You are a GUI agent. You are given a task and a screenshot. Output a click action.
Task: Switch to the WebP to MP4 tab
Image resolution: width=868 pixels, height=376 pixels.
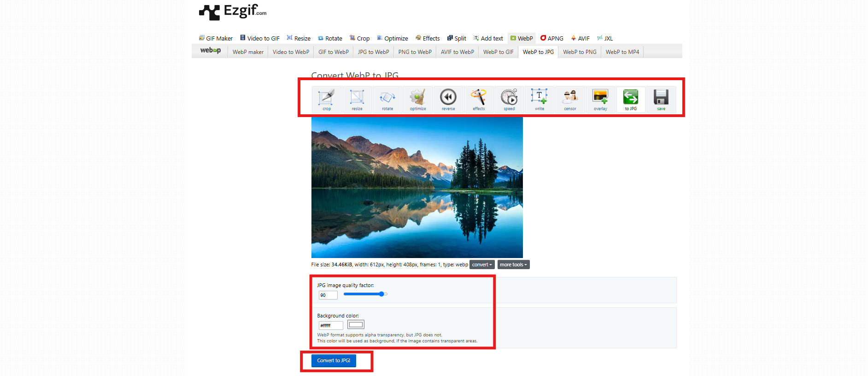[x=622, y=52]
